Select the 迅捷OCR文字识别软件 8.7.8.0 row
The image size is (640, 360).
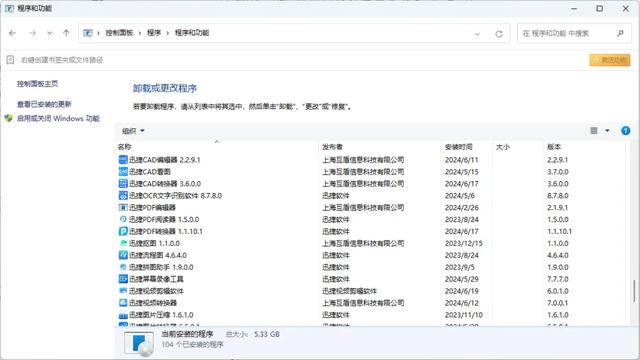click(x=370, y=196)
